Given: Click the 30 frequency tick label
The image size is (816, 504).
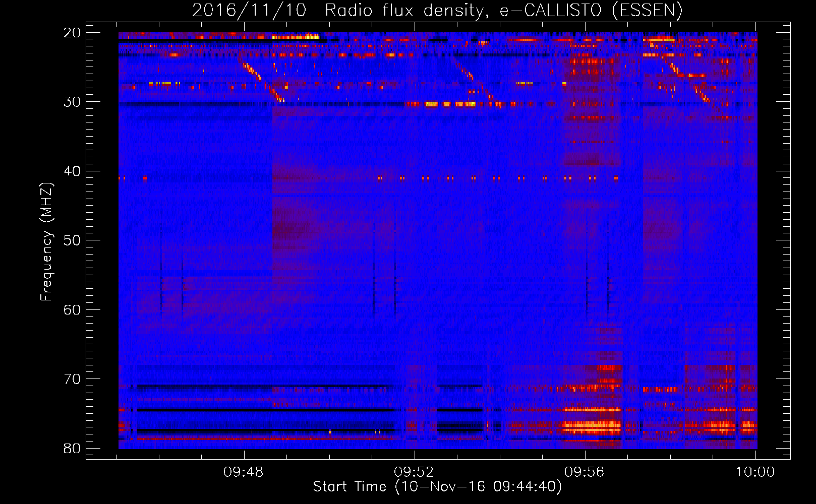Looking at the screenshot, I should 73,102.
